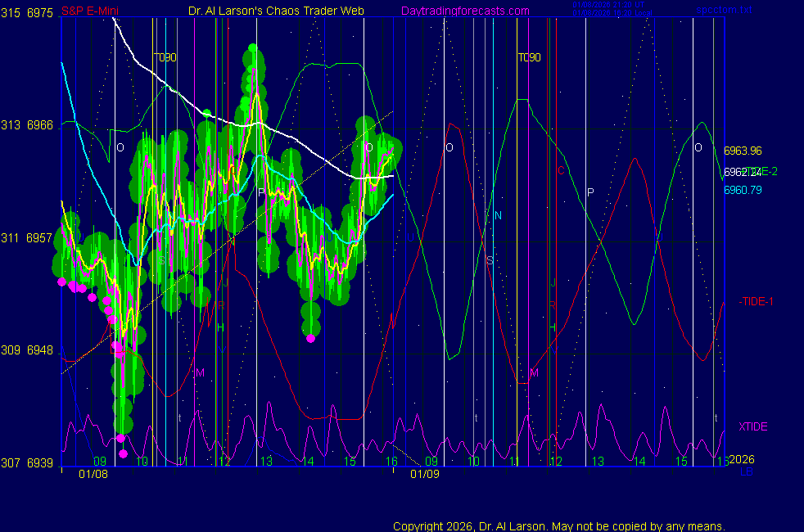Click the red -TIDE-1 legend label
Viewport: 804px width, 532px height.
coord(757,301)
